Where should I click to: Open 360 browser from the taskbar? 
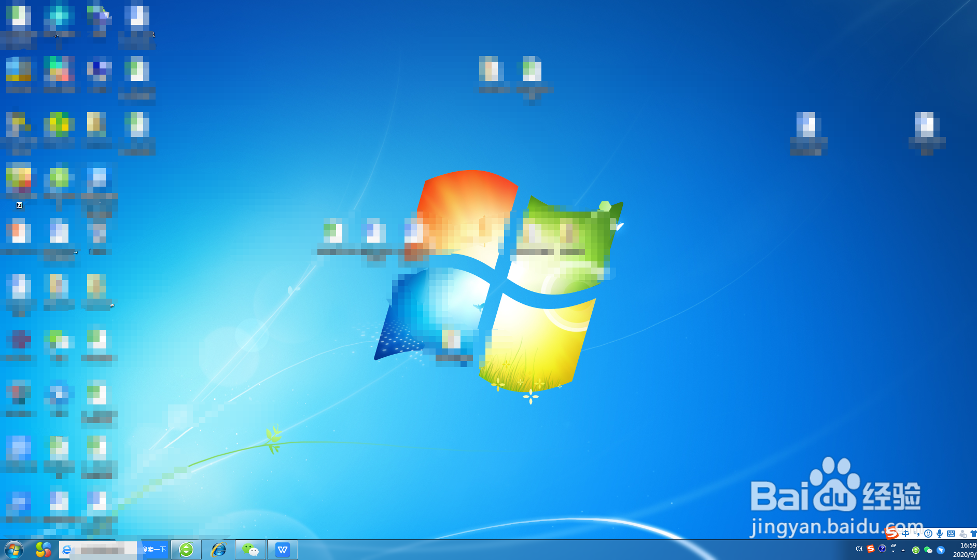pyautogui.click(x=186, y=550)
